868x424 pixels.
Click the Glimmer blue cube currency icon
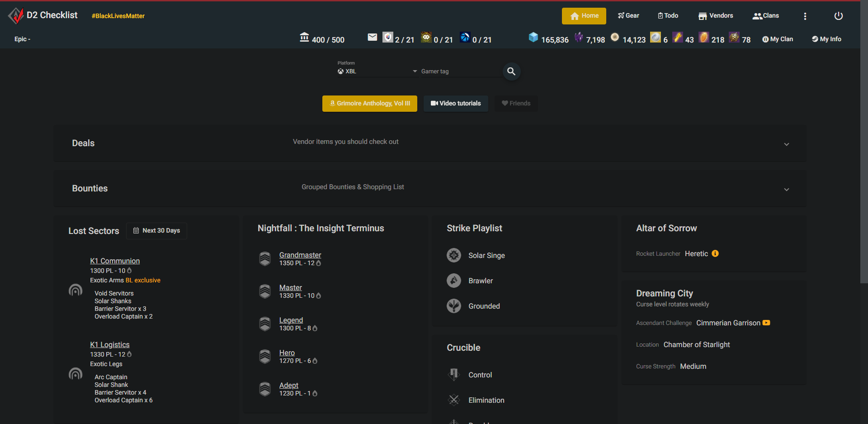534,38
